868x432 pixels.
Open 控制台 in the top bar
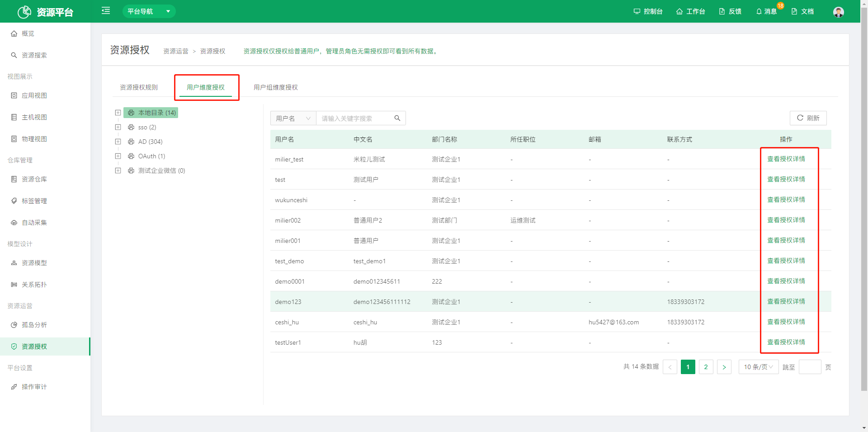tap(648, 11)
